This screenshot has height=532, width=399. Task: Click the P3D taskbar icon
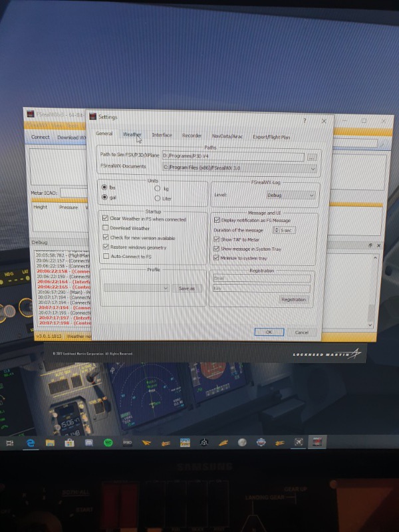[x=127, y=443]
